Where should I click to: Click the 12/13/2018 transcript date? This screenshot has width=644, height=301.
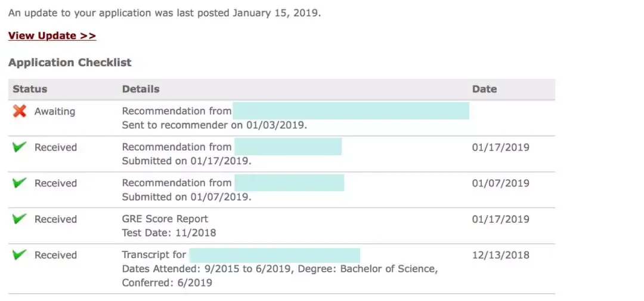coord(500,255)
